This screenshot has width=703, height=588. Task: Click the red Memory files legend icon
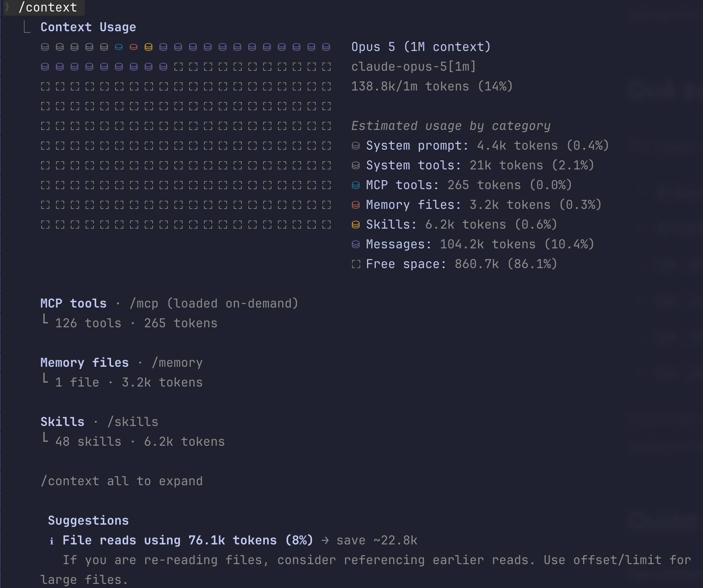pos(356,205)
